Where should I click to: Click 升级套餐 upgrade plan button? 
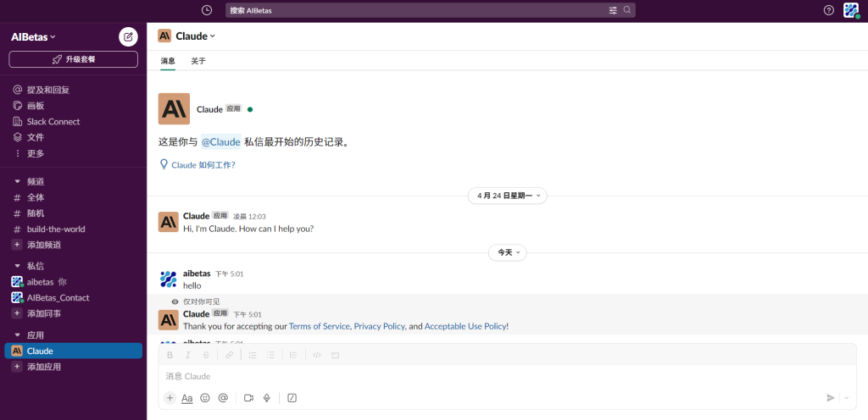click(x=73, y=59)
